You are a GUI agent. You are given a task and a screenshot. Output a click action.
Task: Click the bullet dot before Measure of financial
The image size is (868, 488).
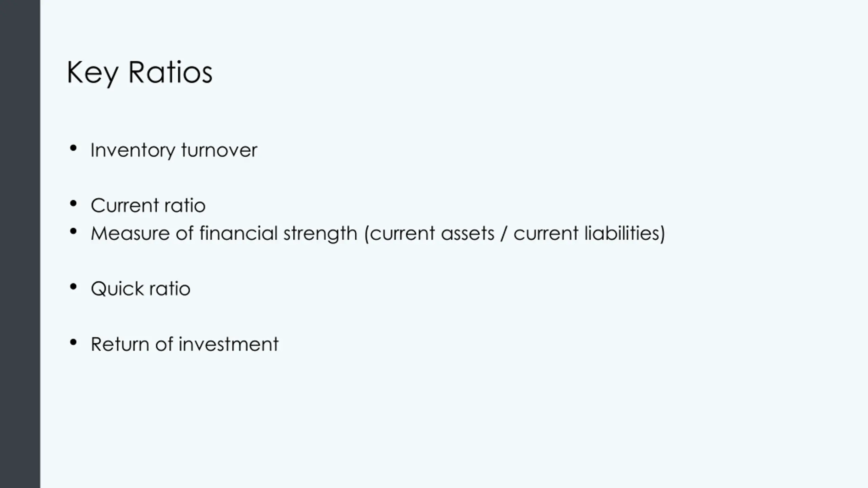(x=73, y=231)
